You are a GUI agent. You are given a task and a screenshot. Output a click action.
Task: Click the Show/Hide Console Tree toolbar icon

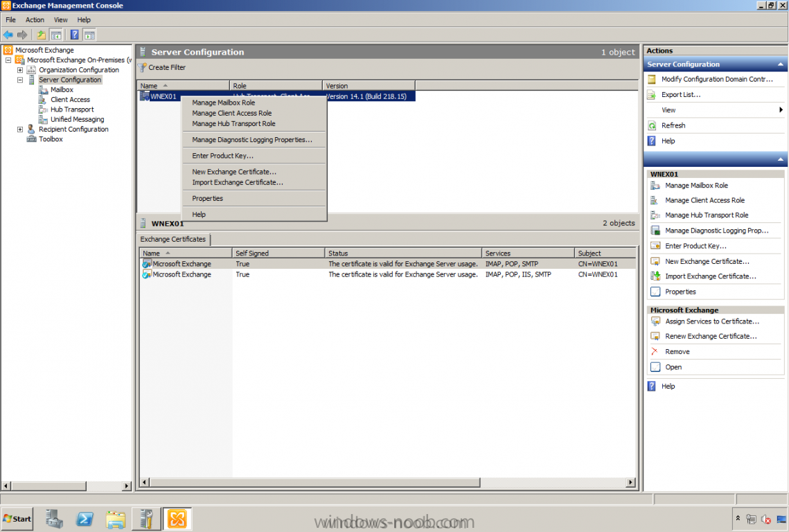pos(56,35)
